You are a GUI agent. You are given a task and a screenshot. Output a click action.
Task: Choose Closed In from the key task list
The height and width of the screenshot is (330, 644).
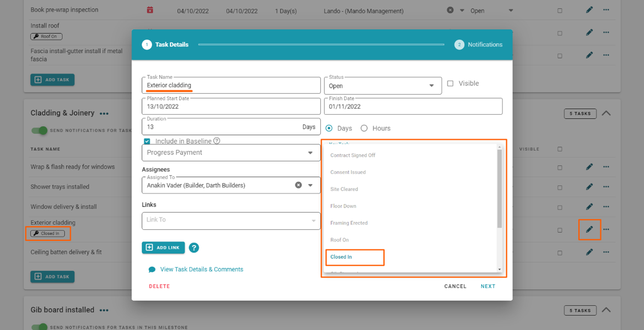pyautogui.click(x=341, y=257)
